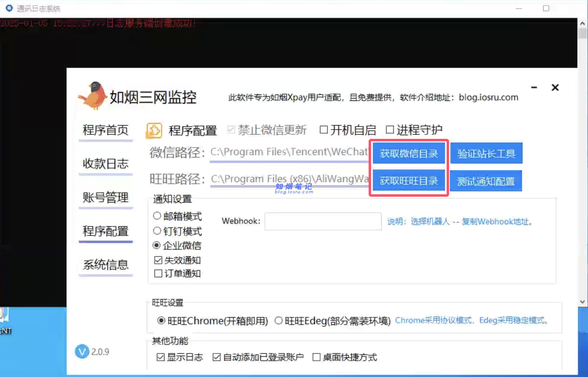Select 旺旺Edeg(部分需装环境) radio button
Viewport: 588px width, 377px height.
point(332,321)
